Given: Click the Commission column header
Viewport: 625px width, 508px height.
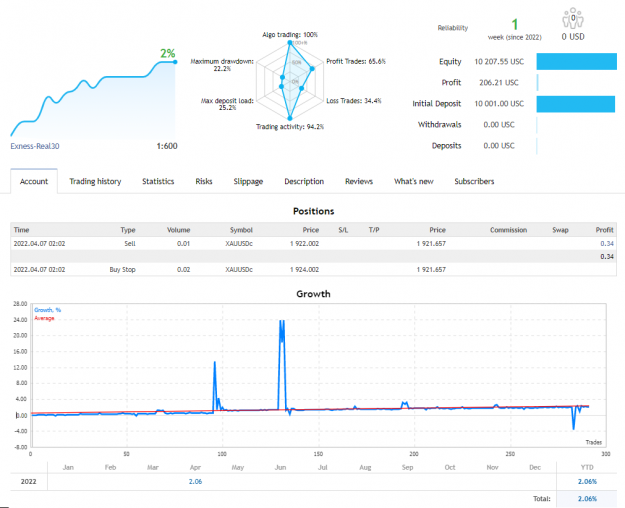Looking at the screenshot, I should point(508,230).
